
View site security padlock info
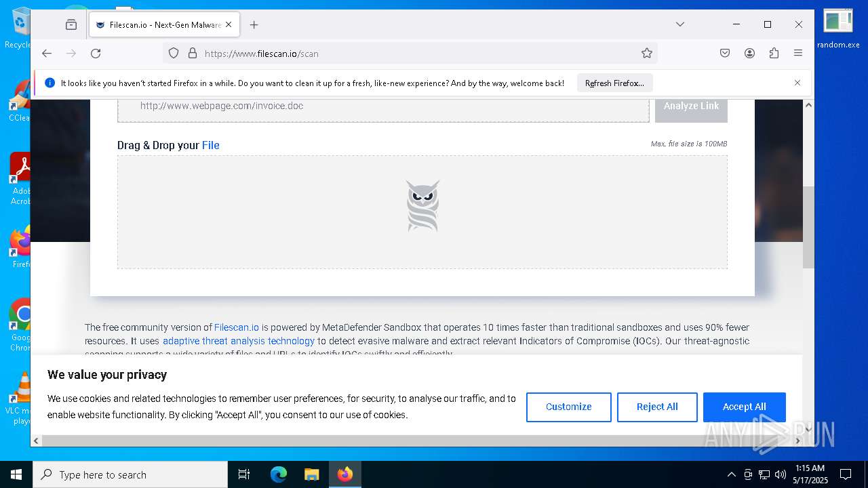point(192,53)
